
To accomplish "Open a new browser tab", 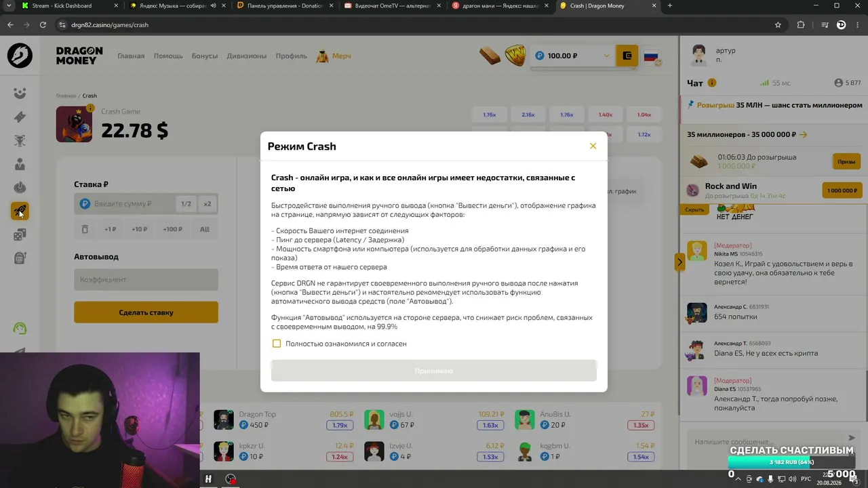I will (x=670, y=5).
